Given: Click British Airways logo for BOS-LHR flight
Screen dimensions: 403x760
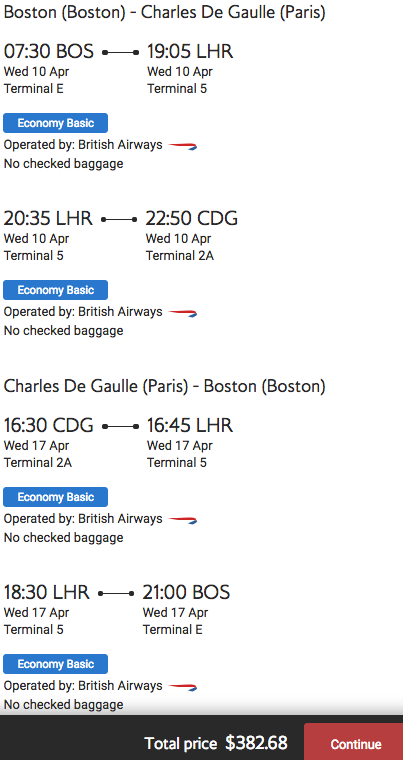Looking at the screenshot, I should click(x=183, y=145).
